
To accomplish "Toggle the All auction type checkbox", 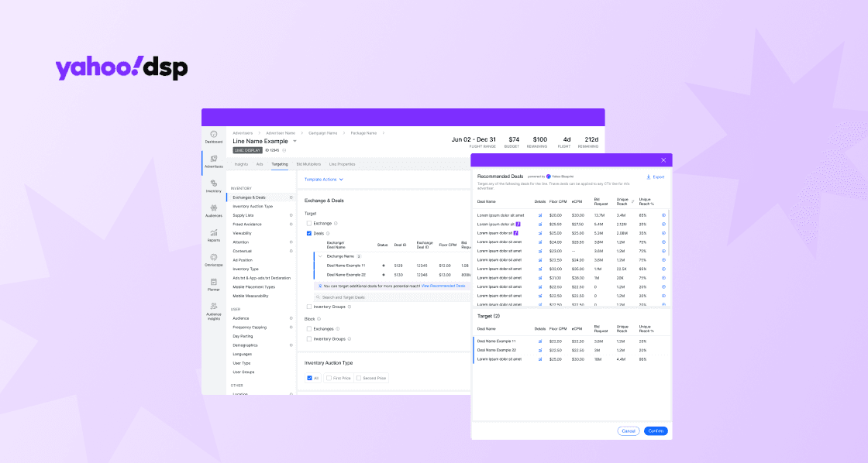I will click(x=309, y=378).
